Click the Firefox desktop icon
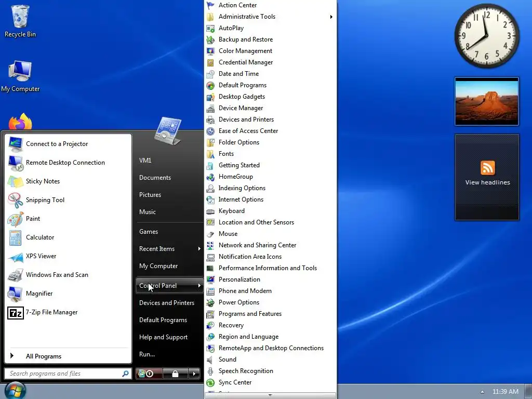This screenshot has width=532, height=399. click(20, 122)
